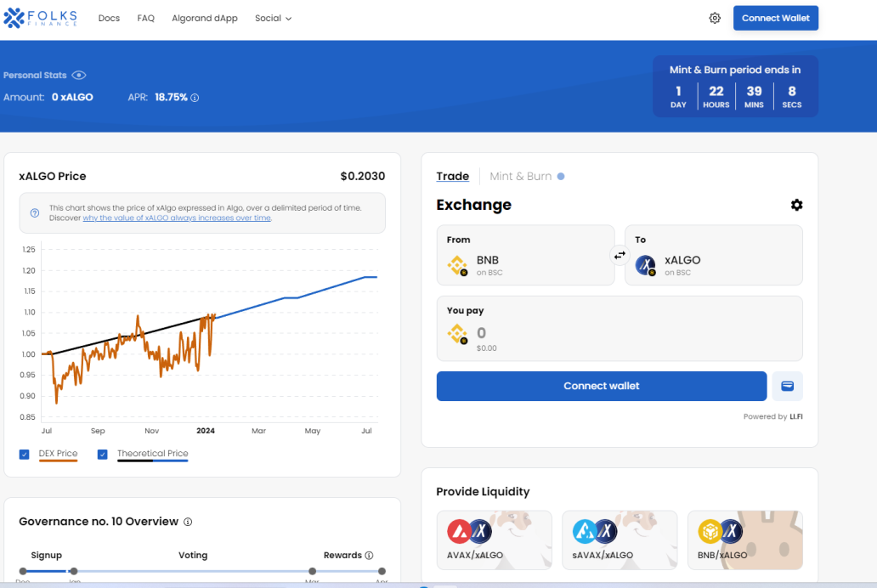The image size is (877, 588).
Task: Uncheck the DEX Price checkbox
Action: pos(24,455)
